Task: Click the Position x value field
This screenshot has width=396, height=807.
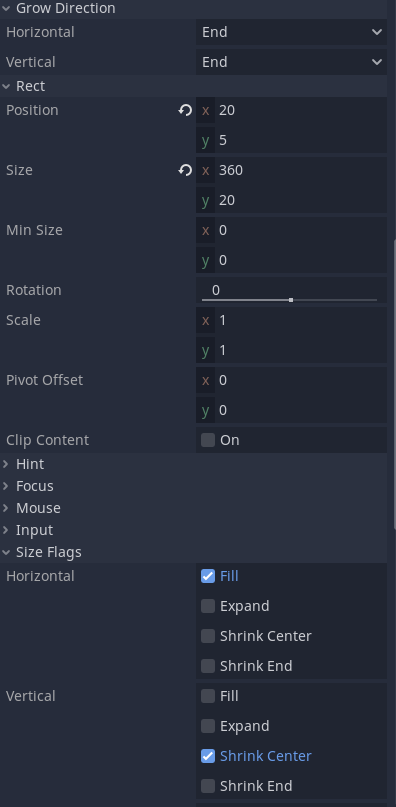Action: [301, 110]
